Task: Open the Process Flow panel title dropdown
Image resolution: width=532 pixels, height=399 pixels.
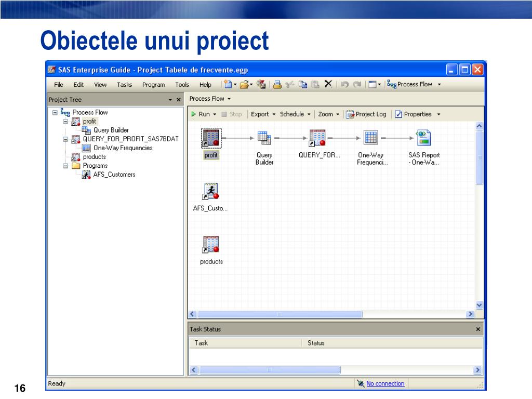Action: pos(229,99)
